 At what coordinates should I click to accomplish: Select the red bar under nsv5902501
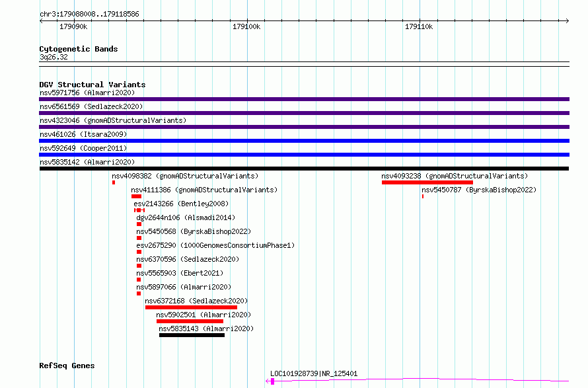click(x=190, y=321)
